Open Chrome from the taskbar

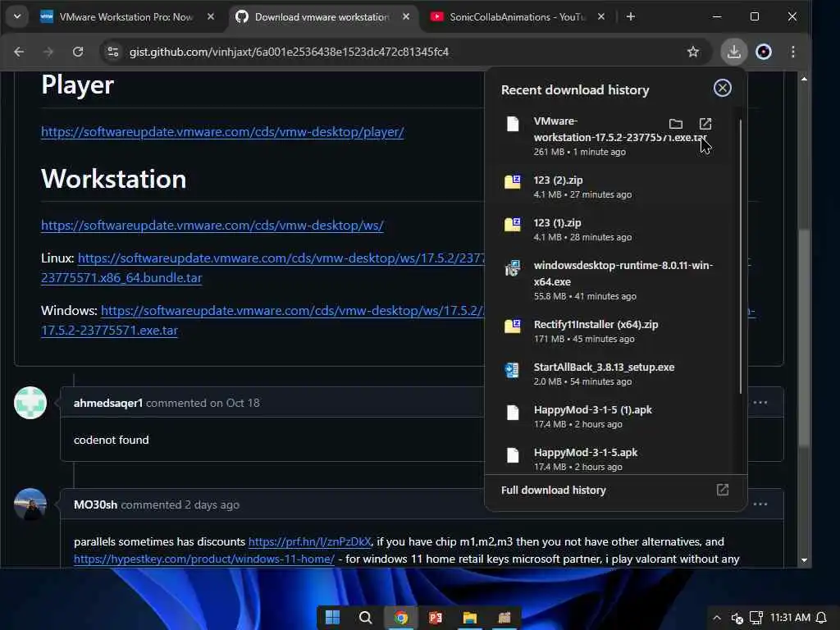point(400,618)
